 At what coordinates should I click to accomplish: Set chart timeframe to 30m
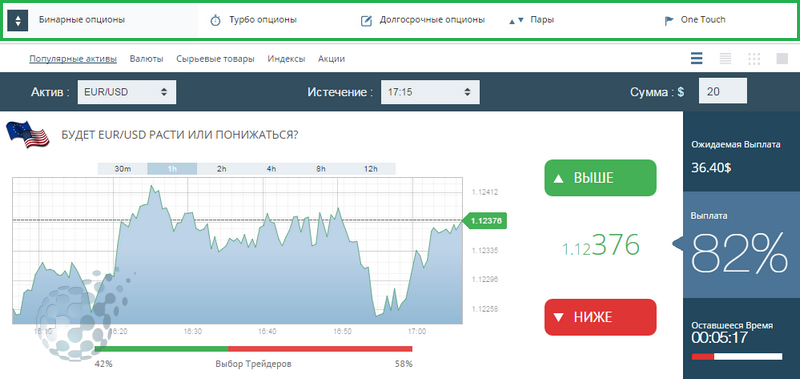(x=122, y=169)
